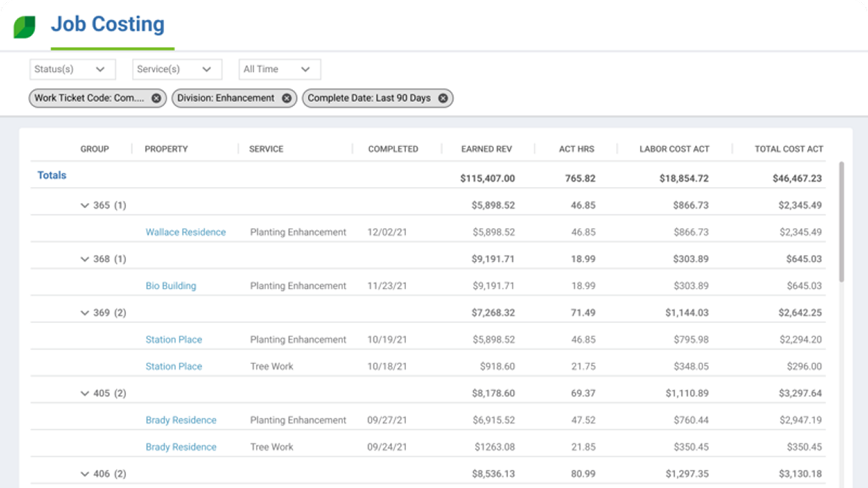Collapse group 405 chevron
This screenshot has height=488, width=868.
click(x=84, y=393)
